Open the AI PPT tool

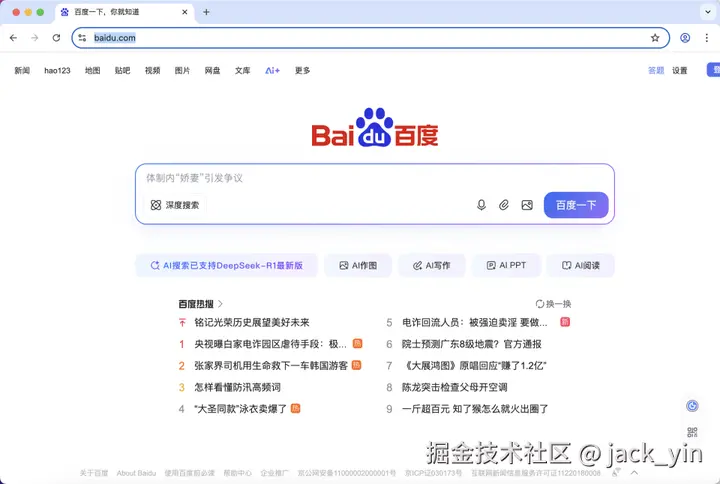pos(506,265)
